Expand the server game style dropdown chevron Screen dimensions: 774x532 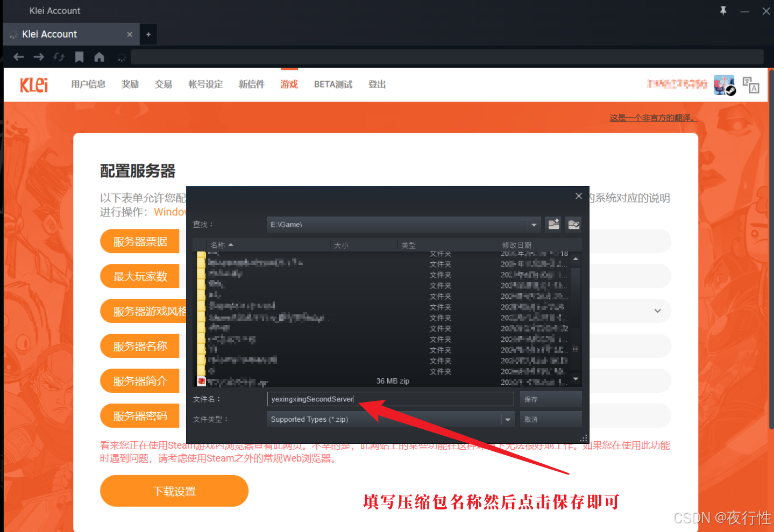(x=657, y=311)
